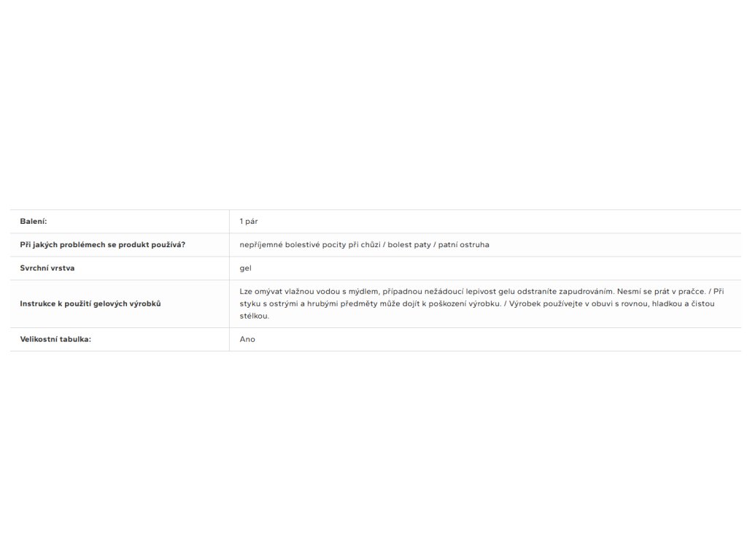
Task: Click the "1 pár" value cell
Action: pos(248,221)
